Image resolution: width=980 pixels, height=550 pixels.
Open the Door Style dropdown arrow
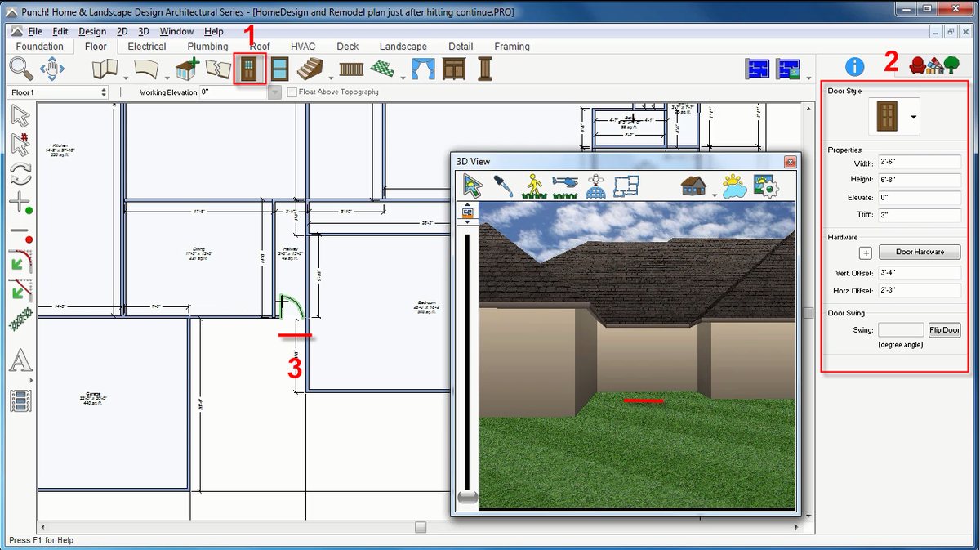[914, 117]
